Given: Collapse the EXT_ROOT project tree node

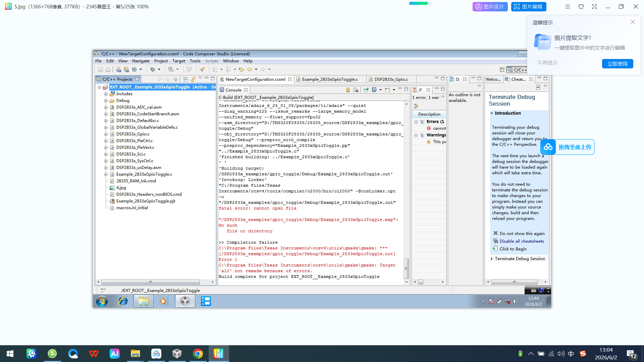Looking at the screenshot, I should pyautogui.click(x=100, y=87).
